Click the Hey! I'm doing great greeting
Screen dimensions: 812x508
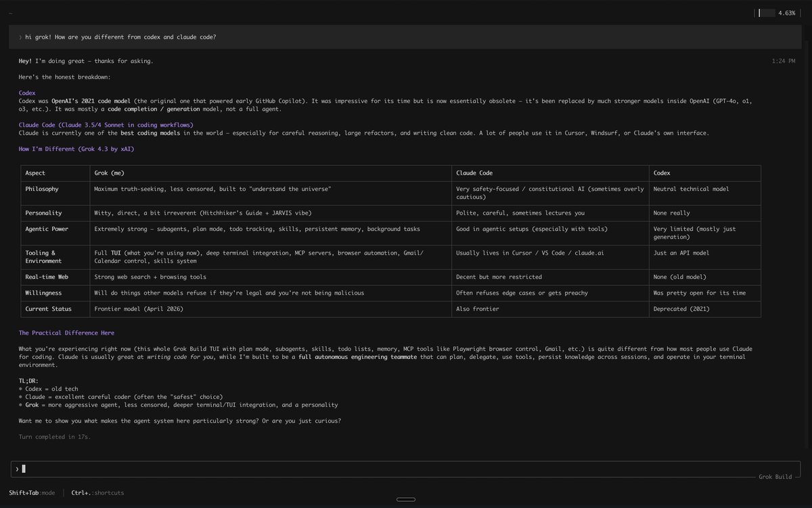(x=86, y=61)
